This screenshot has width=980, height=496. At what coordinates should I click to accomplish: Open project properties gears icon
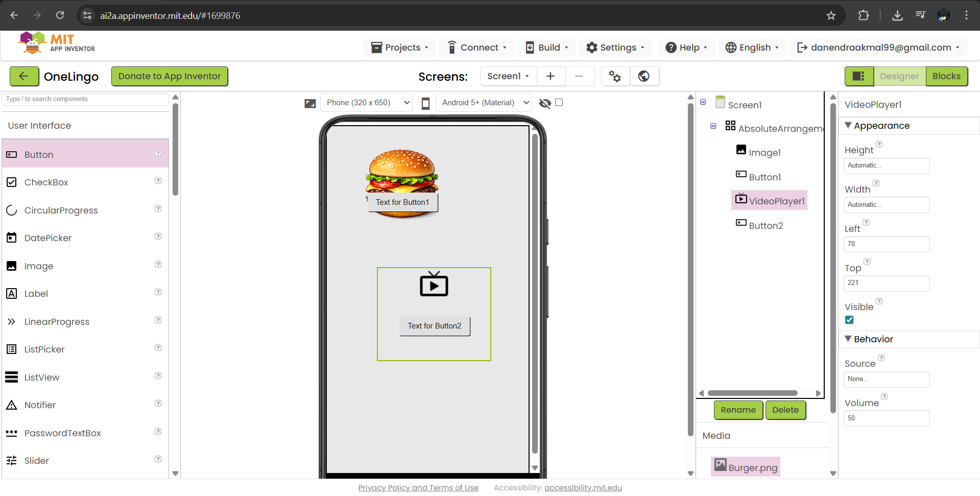click(615, 76)
